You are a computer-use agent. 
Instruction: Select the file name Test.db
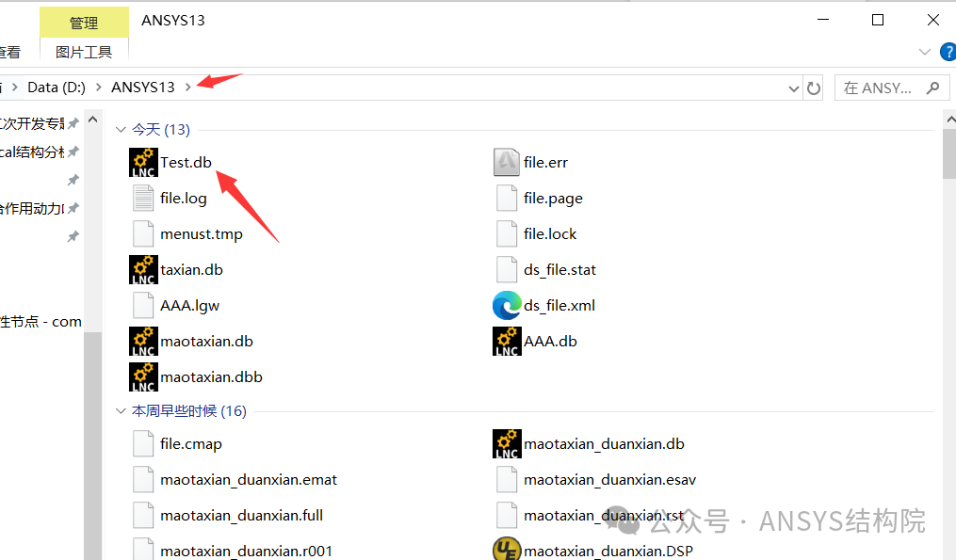point(186,163)
